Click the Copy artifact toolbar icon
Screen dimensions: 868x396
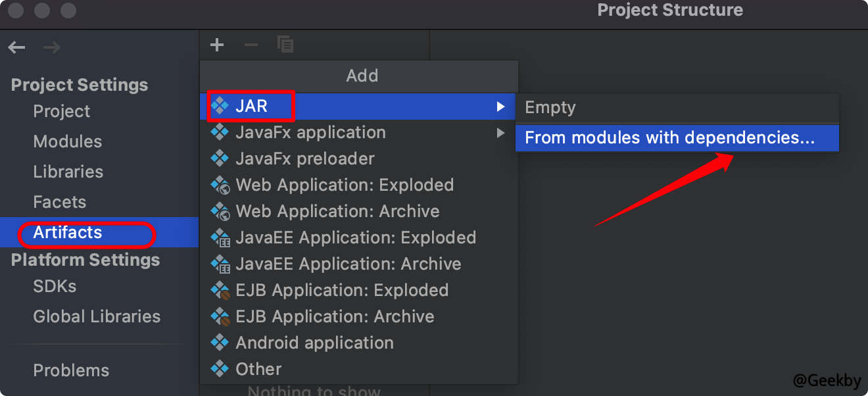(285, 45)
